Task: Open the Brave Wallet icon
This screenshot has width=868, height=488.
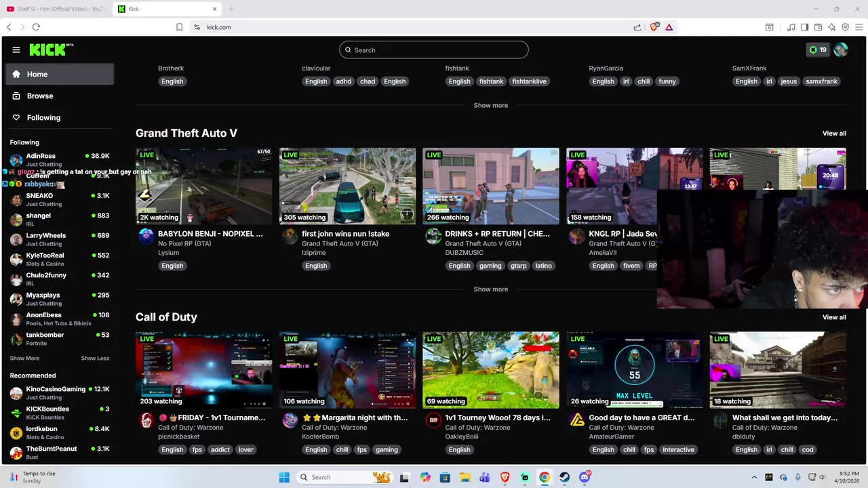Action: 818,27
